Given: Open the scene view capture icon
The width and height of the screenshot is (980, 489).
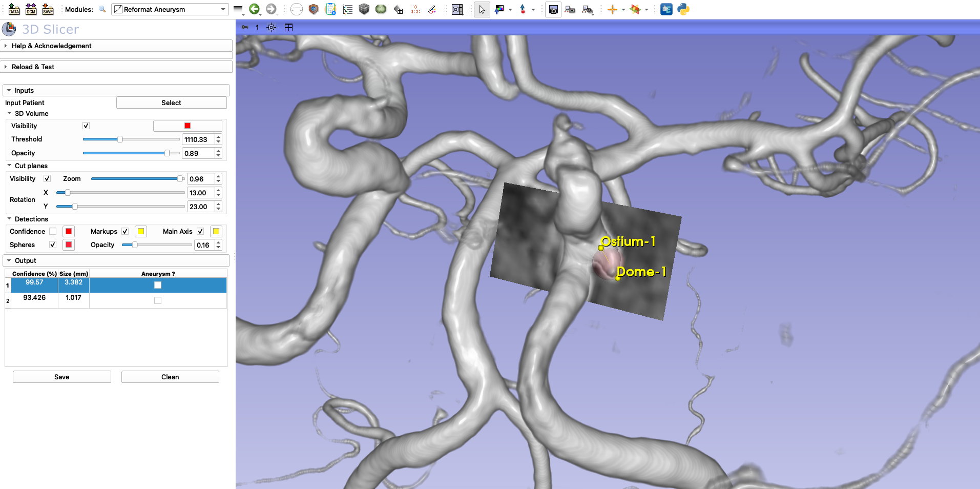Looking at the screenshot, I should [x=570, y=9].
